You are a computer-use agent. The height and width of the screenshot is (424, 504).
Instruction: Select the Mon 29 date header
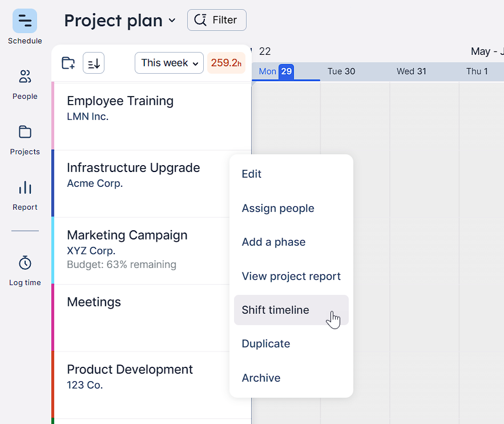pyautogui.click(x=276, y=71)
